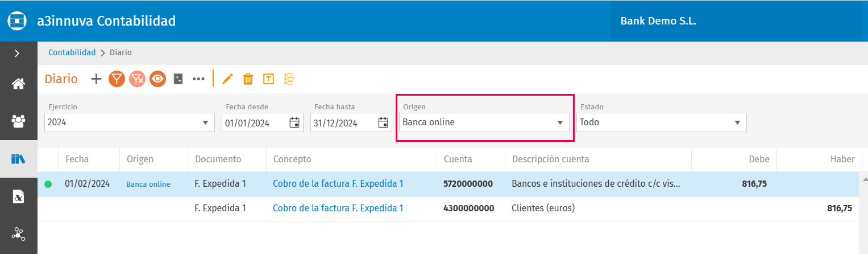Select the books accounting sidebar icon
Viewport: 868px width, 254px height.
click(x=18, y=159)
